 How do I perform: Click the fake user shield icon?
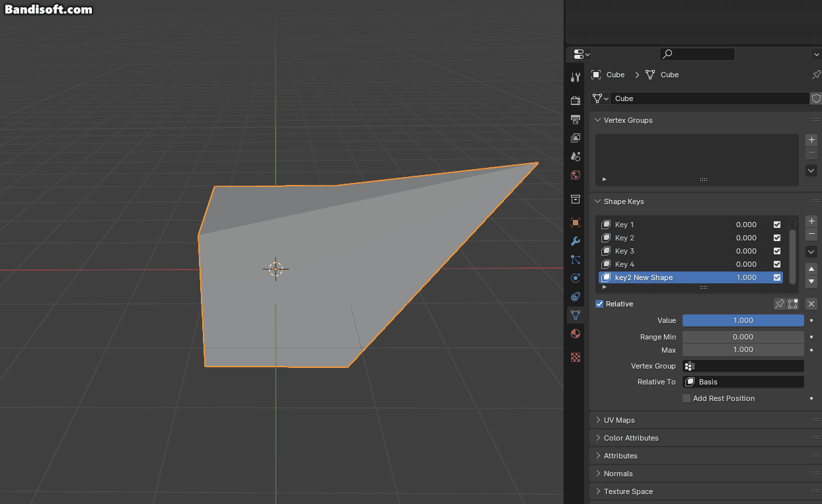point(816,98)
